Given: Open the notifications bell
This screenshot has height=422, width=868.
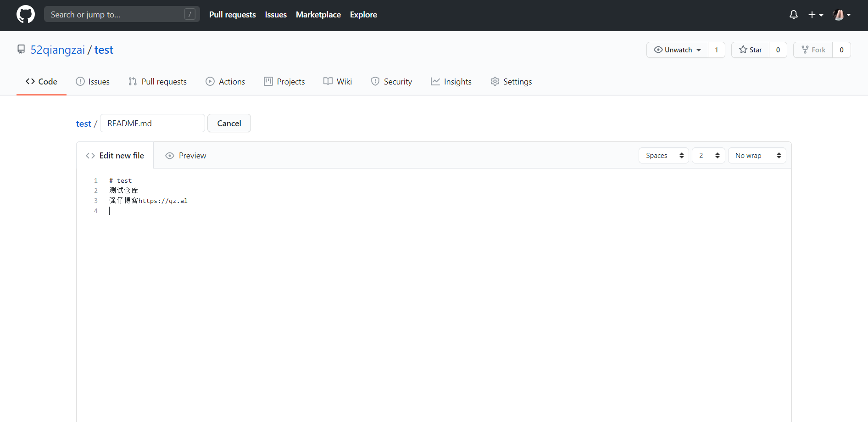Looking at the screenshot, I should tap(793, 15).
